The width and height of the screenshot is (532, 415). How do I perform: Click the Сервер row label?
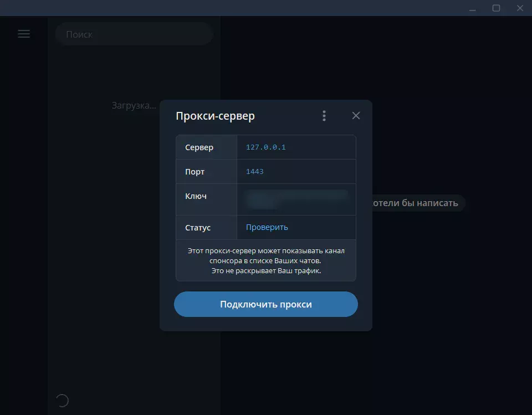click(199, 147)
